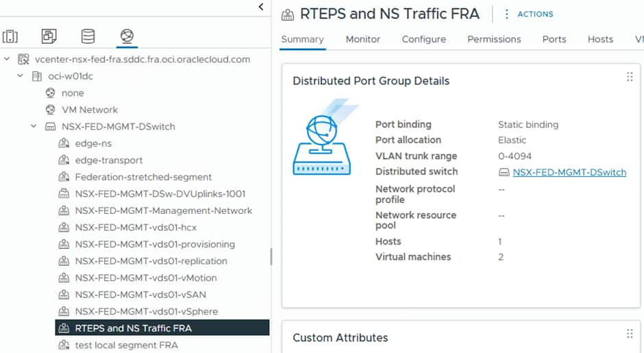Open the Ports tab
Image resolution: width=644 pixels, height=353 pixels.
pos(554,40)
